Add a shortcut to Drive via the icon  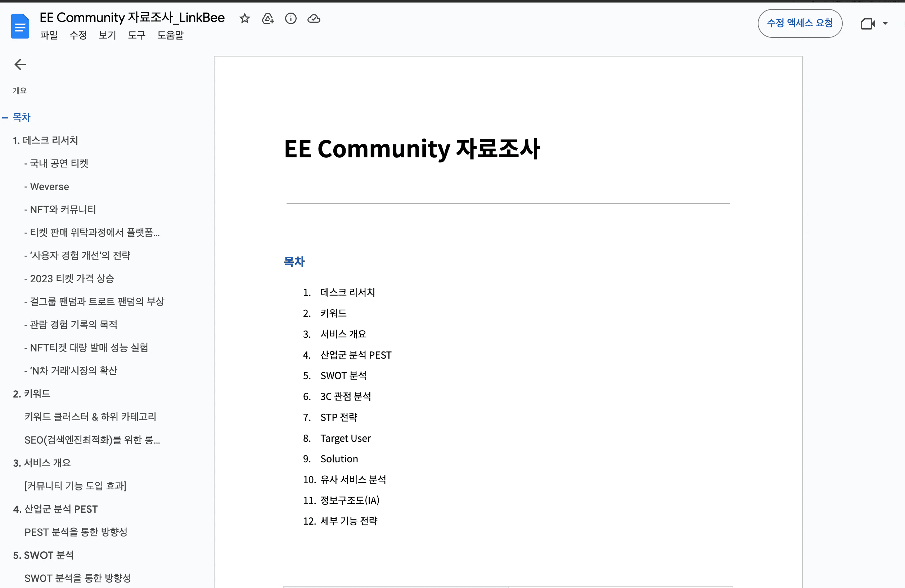pyautogui.click(x=268, y=18)
